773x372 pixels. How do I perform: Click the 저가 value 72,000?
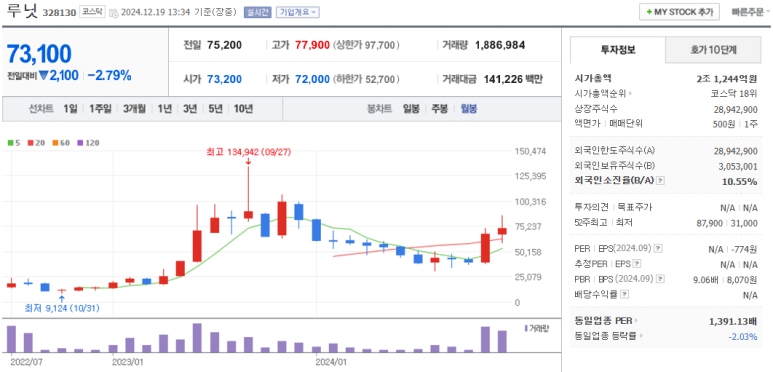point(312,79)
